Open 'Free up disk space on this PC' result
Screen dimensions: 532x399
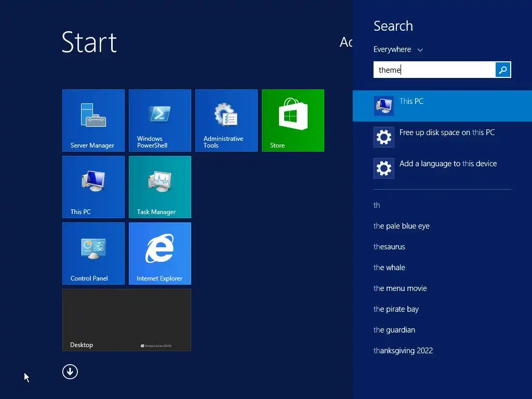pos(442,137)
